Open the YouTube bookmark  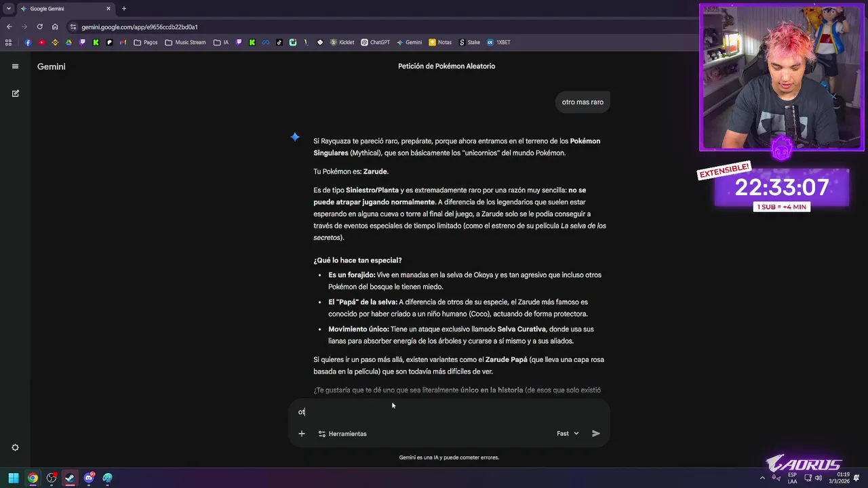[41, 42]
